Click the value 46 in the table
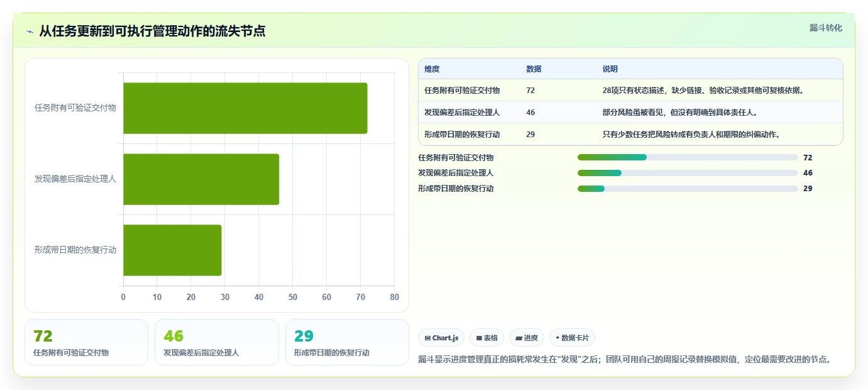This screenshot has height=390, width=868. [530, 113]
